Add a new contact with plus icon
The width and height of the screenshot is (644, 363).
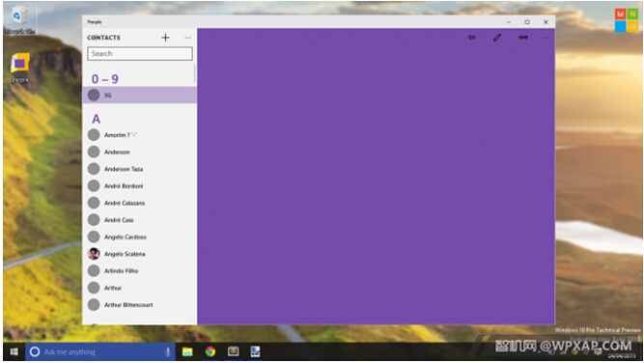(165, 38)
